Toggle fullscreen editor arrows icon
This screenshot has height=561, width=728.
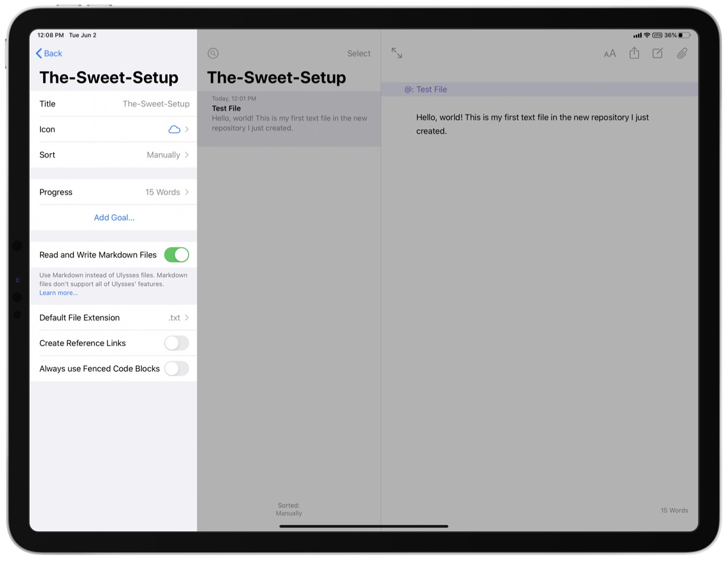397,53
